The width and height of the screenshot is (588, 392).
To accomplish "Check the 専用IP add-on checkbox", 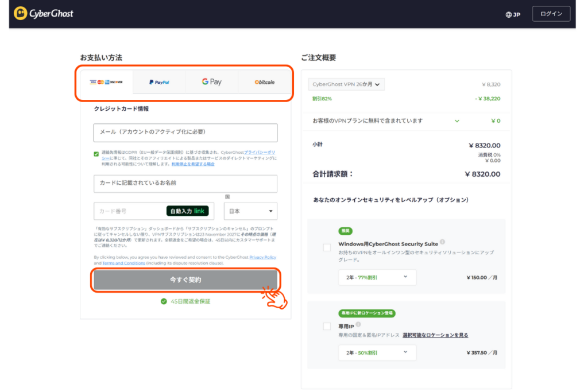I will 327,326.
